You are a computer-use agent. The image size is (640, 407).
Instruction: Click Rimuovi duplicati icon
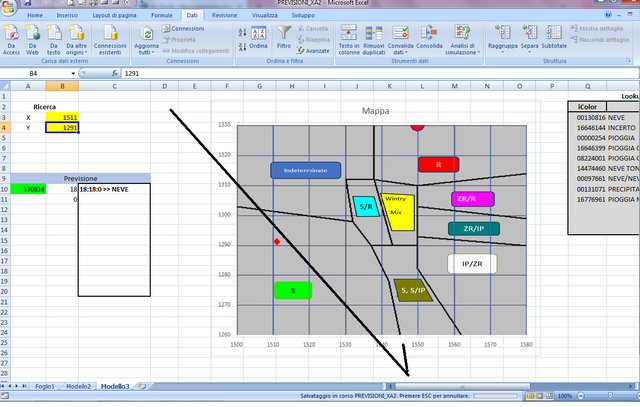[x=374, y=40]
